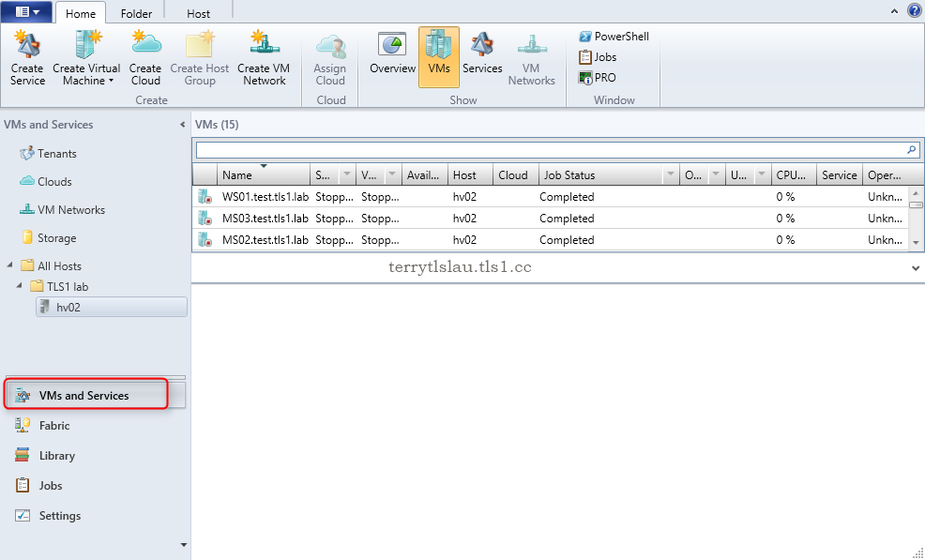Select Clouds in the navigation tree
Screen dimensions: 925x560
pos(46,182)
